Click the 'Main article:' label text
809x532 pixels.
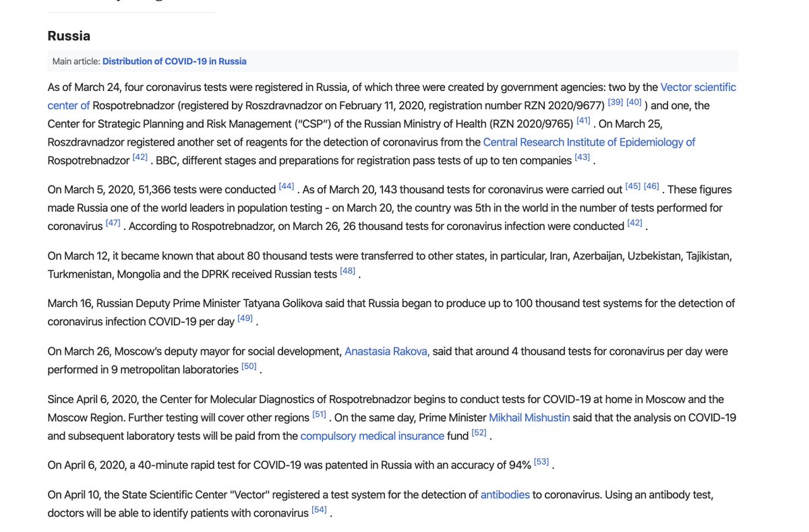[76, 61]
